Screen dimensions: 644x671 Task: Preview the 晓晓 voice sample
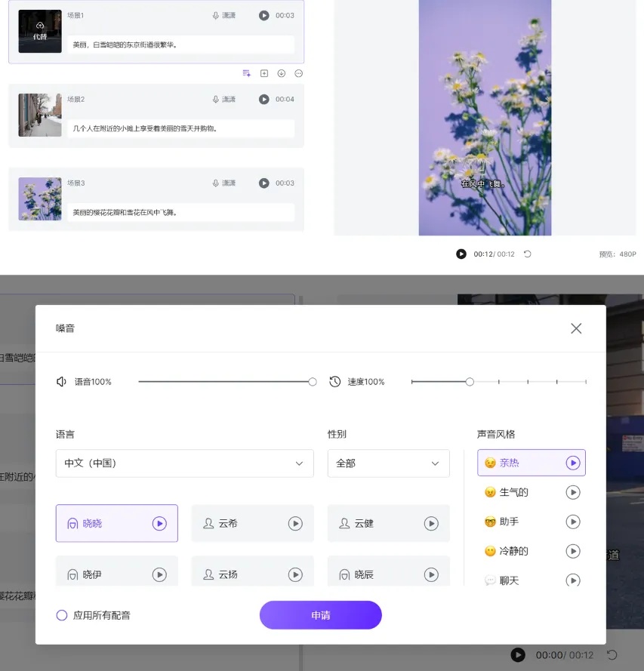(159, 523)
